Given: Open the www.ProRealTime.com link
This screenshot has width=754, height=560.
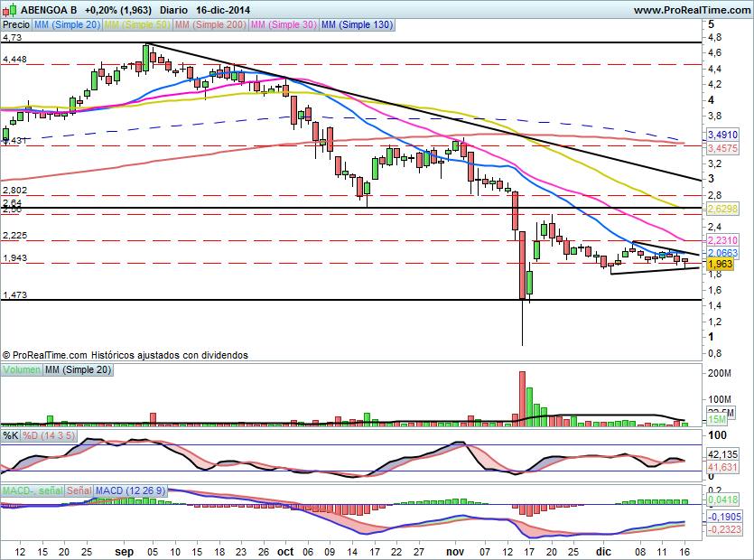Looking at the screenshot, I should pyautogui.click(x=691, y=10).
